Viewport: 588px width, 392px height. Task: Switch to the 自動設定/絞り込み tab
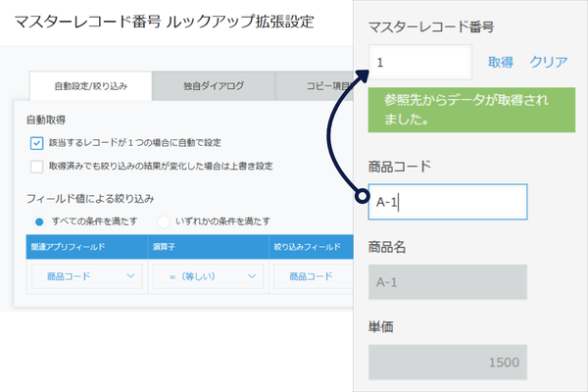click(x=91, y=86)
